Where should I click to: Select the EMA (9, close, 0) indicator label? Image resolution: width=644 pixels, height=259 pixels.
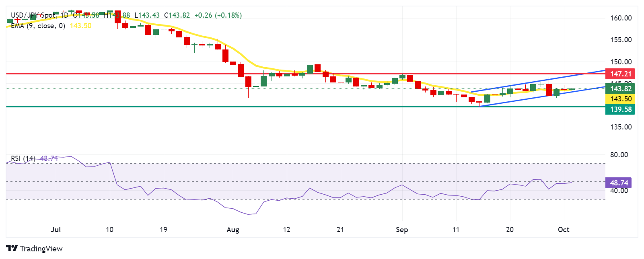pyautogui.click(x=38, y=26)
